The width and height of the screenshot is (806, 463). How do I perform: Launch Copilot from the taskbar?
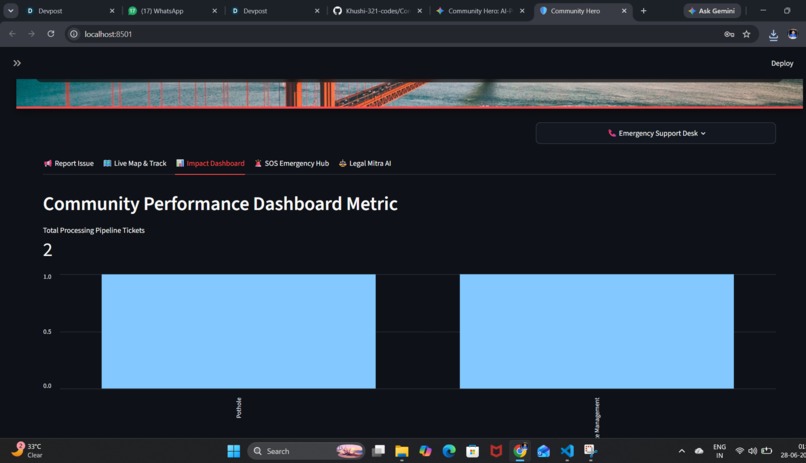[425, 451]
